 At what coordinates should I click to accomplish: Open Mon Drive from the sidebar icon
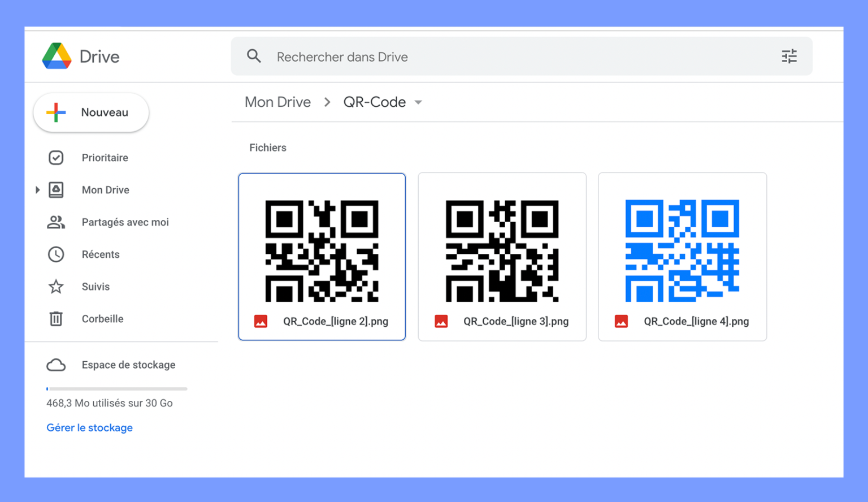(x=56, y=190)
